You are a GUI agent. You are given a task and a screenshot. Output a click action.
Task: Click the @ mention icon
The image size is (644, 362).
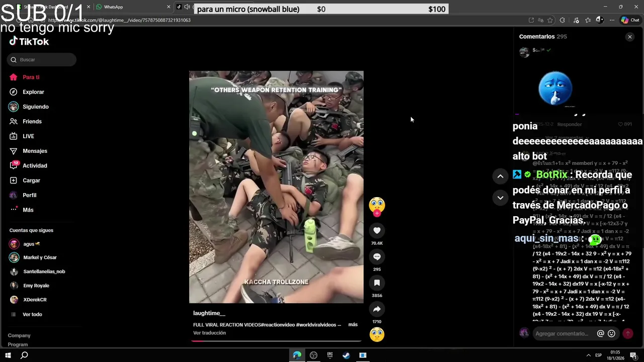pyautogui.click(x=600, y=333)
